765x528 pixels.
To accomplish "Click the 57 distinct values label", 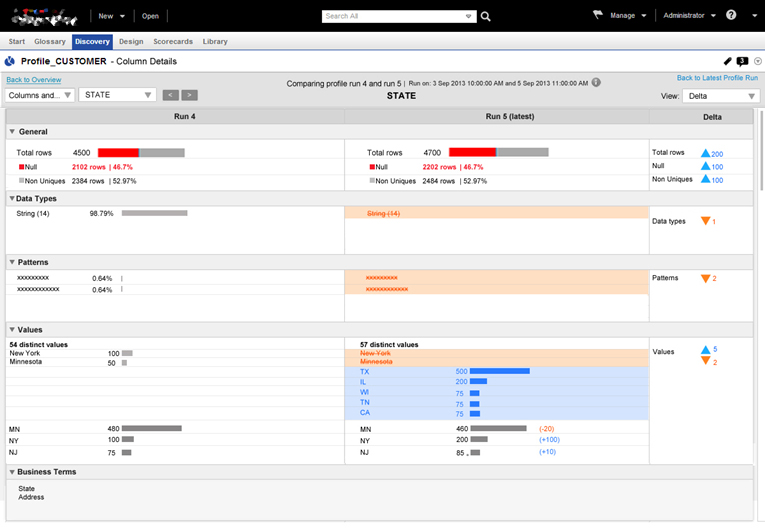I will click(x=389, y=345).
